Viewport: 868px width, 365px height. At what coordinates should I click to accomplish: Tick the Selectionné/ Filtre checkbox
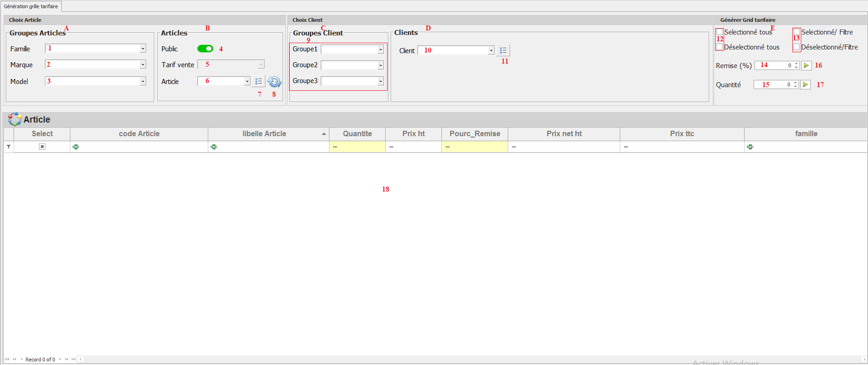coord(797,32)
